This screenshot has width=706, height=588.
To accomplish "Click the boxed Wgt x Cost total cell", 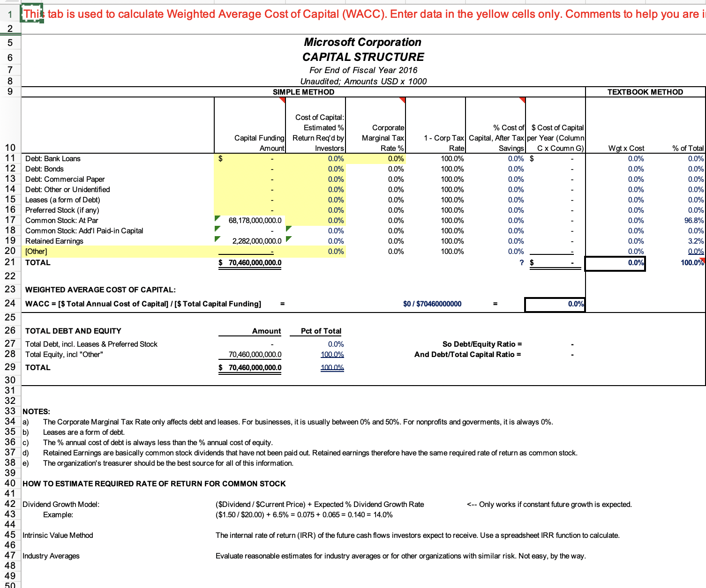I will click(x=615, y=263).
